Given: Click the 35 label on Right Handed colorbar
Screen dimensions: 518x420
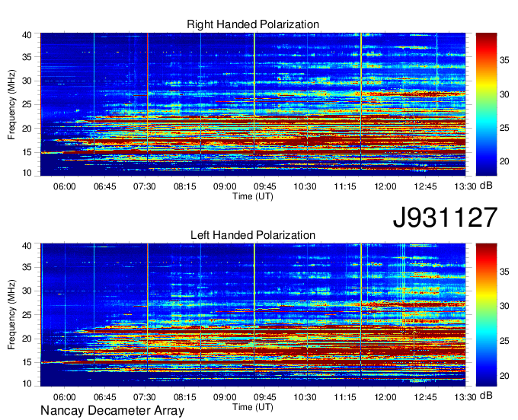Looking at the screenshot, I should point(504,60).
